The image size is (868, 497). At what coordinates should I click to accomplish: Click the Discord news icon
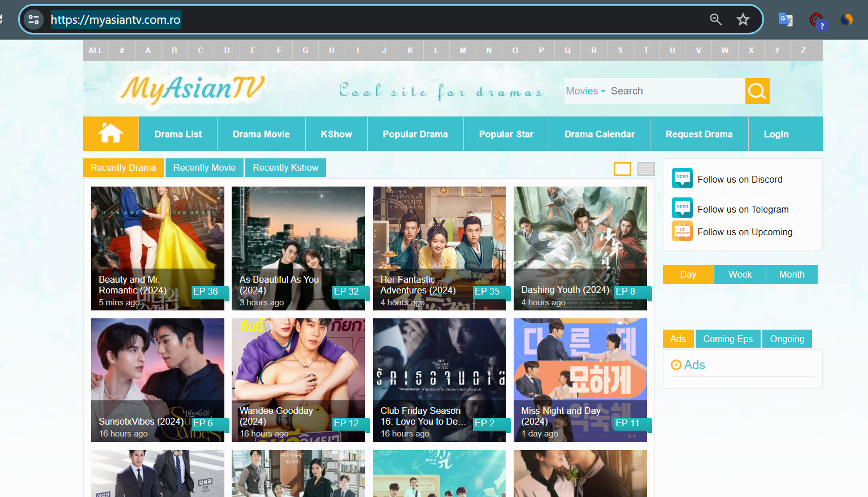[682, 178]
